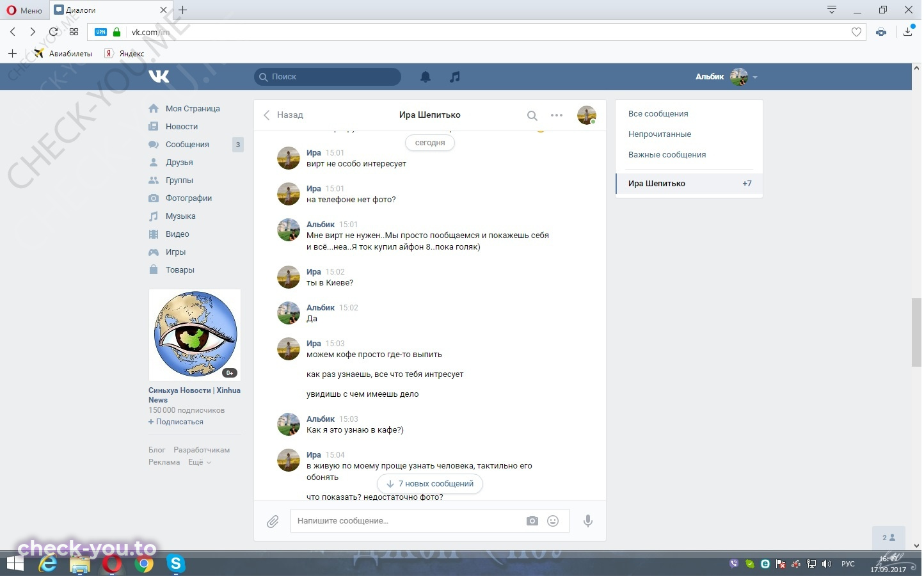The width and height of the screenshot is (924, 576).
Task: Add a bookmark with the plus icon
Action: coord(12,53)
